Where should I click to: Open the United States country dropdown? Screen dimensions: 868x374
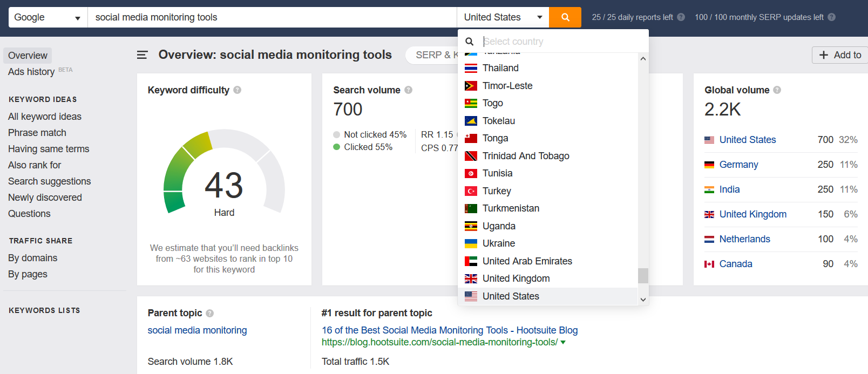pyautogui.click(x=502, y=17)
